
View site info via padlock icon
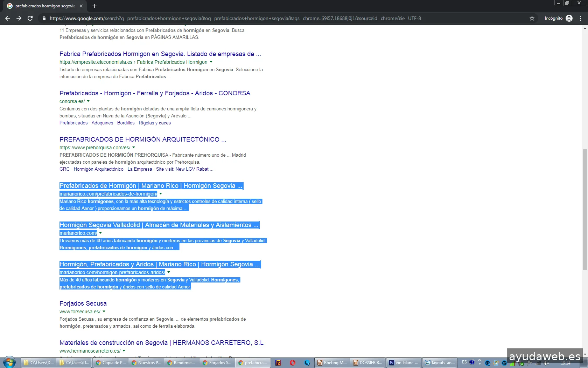(44, 18)
